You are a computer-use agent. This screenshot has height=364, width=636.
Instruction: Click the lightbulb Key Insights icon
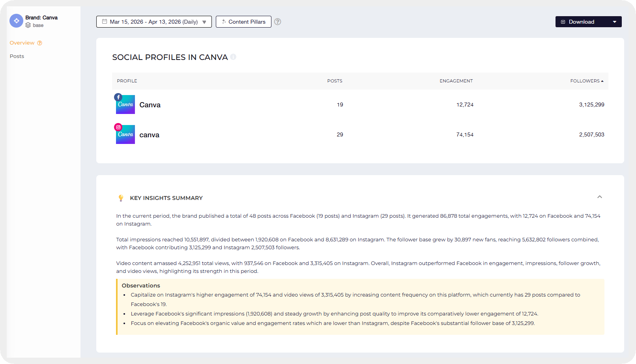tap(121, 198)
